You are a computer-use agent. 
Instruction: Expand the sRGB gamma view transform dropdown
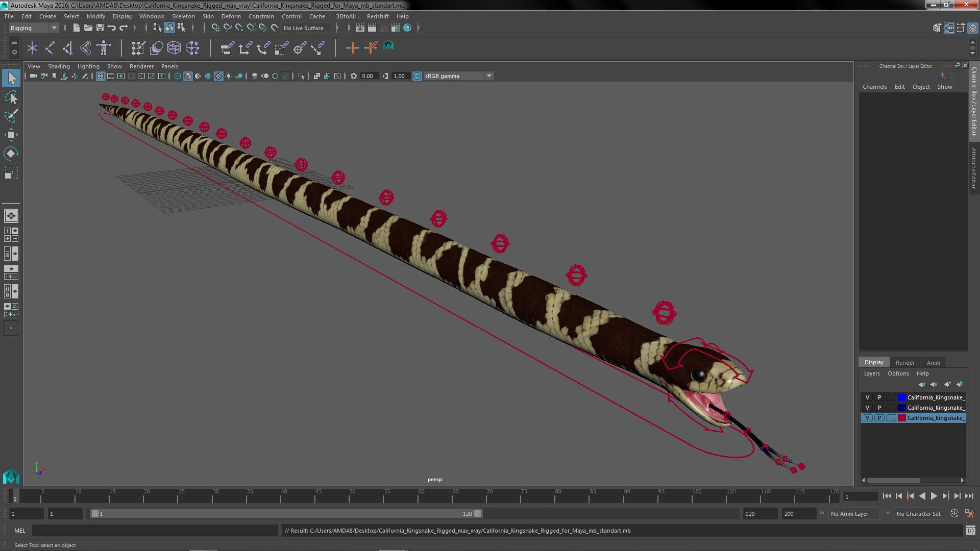489,76
